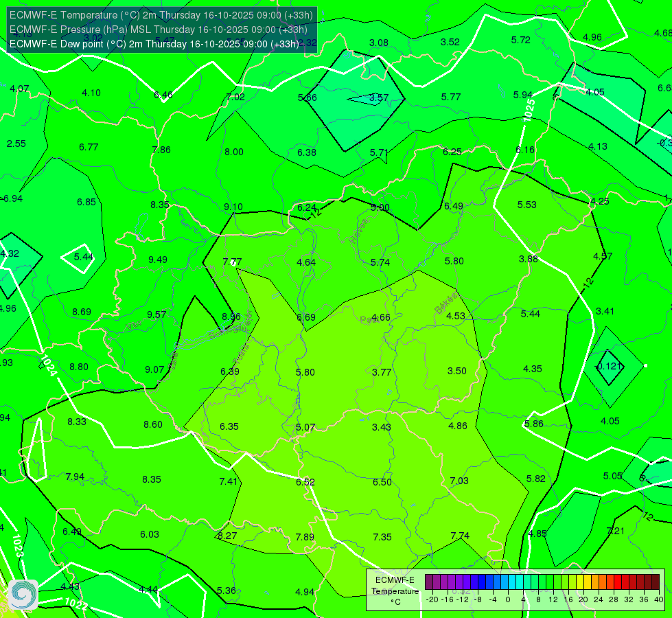Click the 1023 isobar label
This screenshot has height=618, width=672.
tap(17, 545)
